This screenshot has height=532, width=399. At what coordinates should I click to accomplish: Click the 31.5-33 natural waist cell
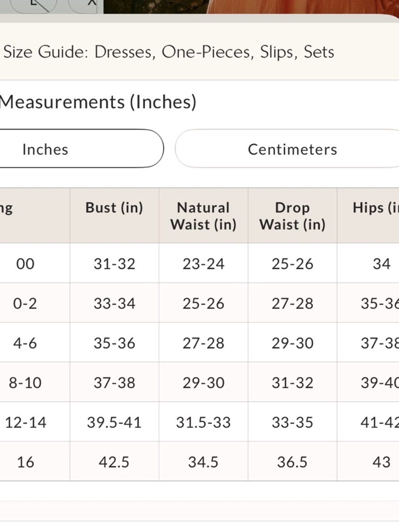click(203, 422)
